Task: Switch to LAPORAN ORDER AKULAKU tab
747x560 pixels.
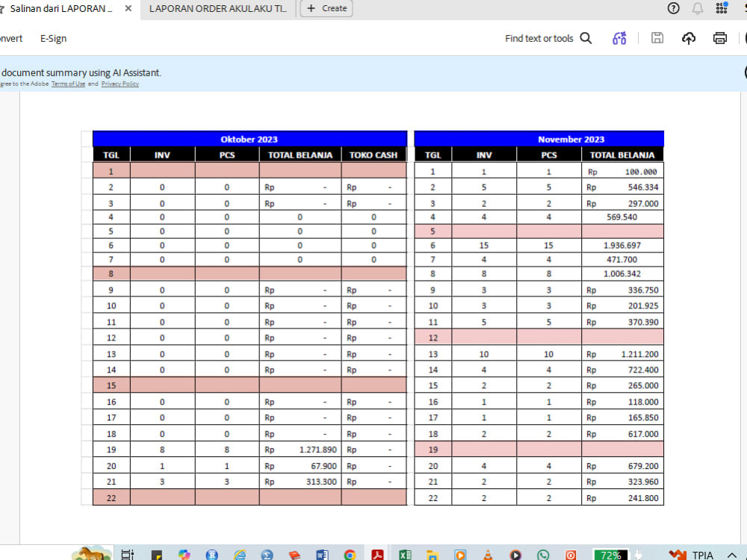Action: click(x=217, y=8)
